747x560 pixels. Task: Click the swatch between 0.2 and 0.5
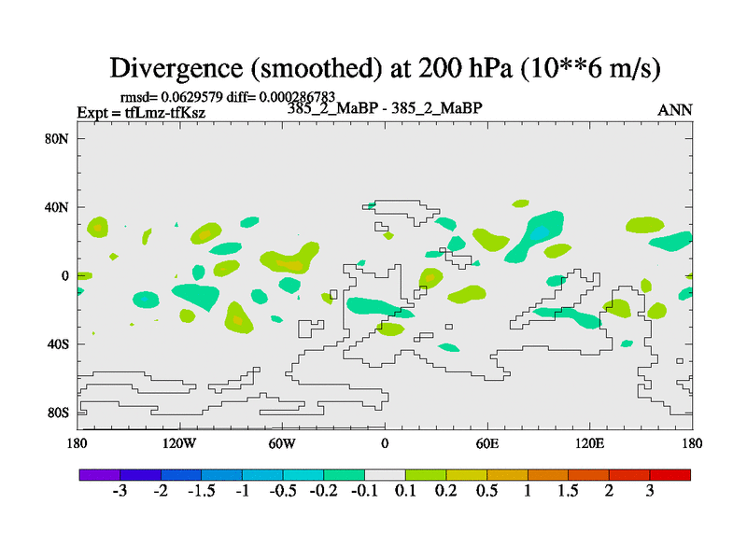click(x=466, y=475)
